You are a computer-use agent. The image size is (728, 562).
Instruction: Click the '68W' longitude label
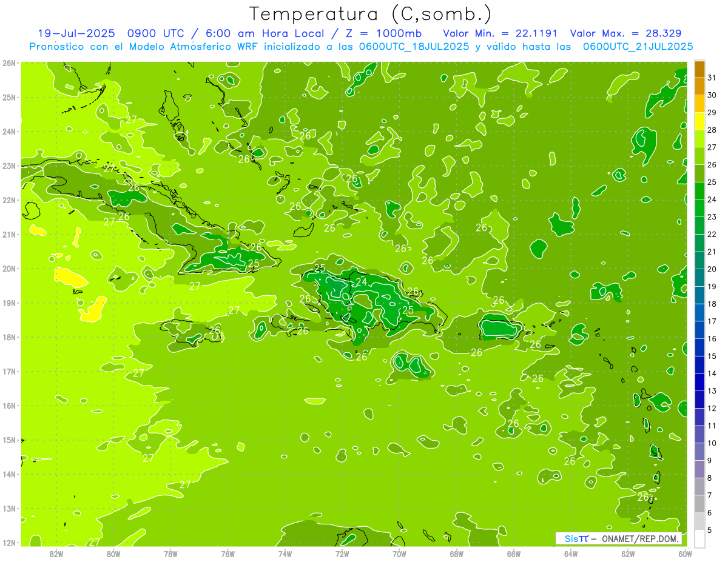[456, 554]
